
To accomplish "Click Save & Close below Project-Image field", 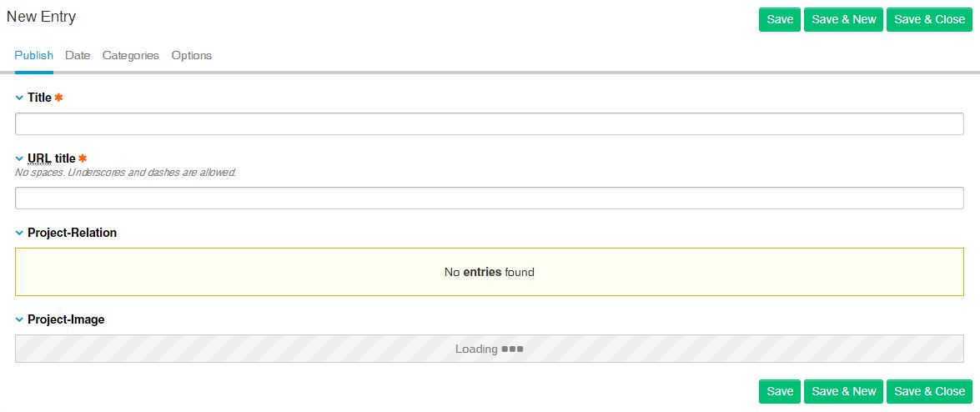I will tap(929, 391).
